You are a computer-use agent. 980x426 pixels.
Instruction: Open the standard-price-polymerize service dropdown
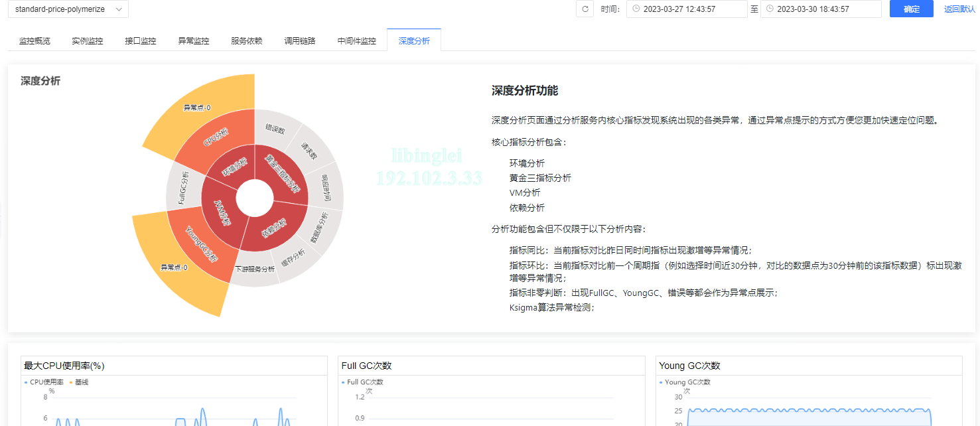(68, 9)
